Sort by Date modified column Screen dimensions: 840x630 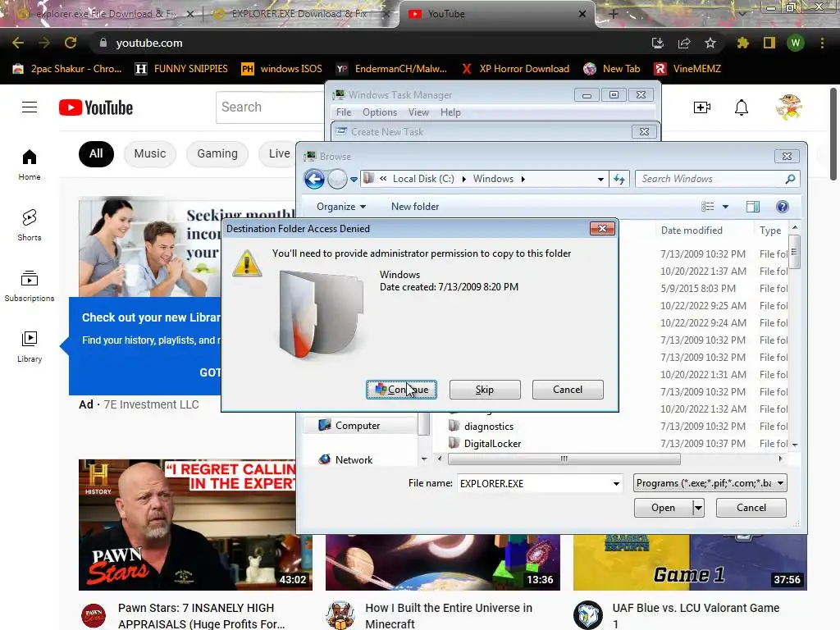pos(692,231)
